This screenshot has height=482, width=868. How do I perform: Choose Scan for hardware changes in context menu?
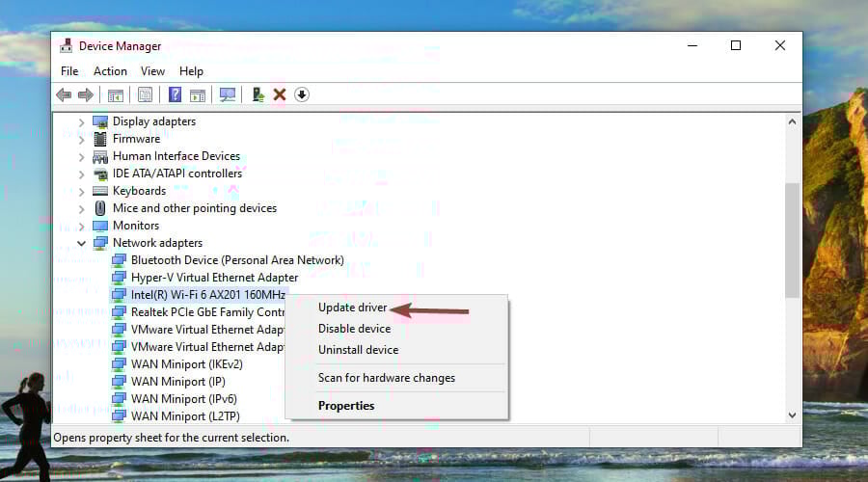point(387,378)
